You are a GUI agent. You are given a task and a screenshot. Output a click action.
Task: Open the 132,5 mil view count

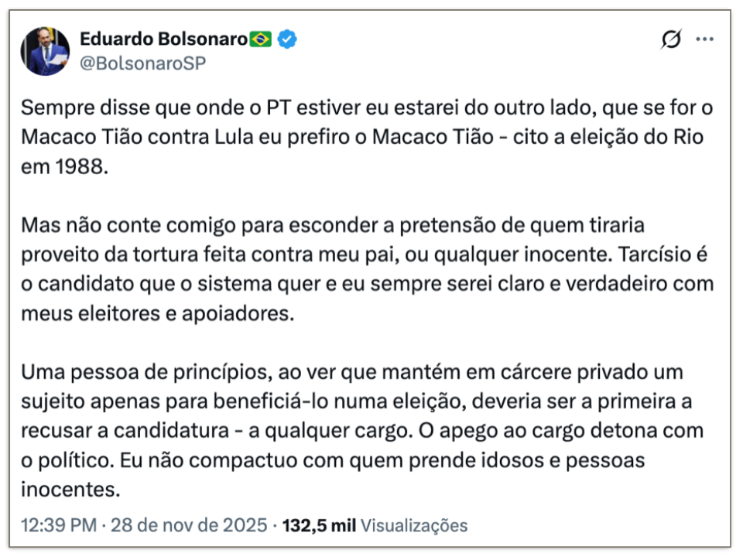320,526
